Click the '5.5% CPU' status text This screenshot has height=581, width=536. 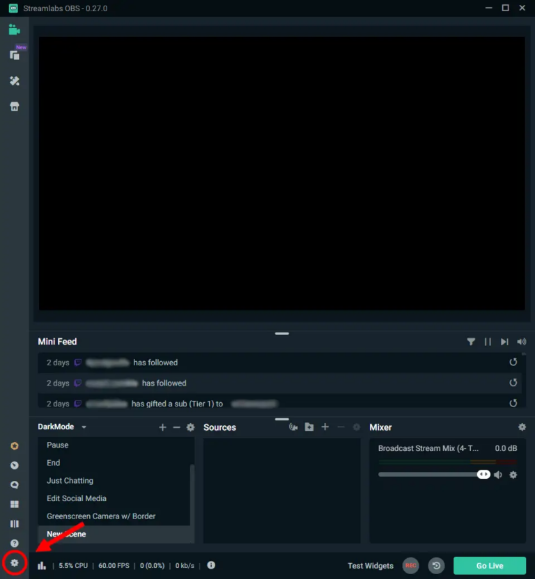tap(73, 566)
